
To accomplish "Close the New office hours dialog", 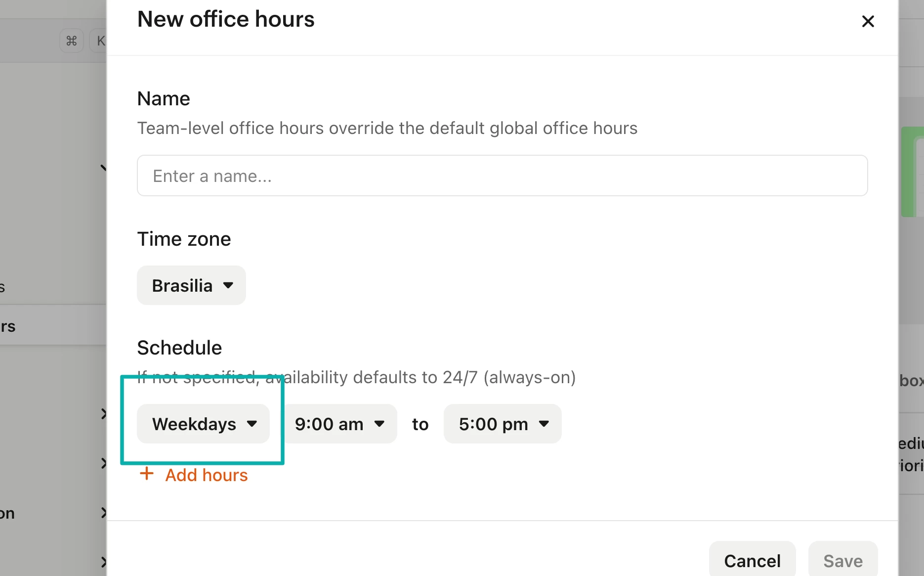I will (x=868, y=21).
